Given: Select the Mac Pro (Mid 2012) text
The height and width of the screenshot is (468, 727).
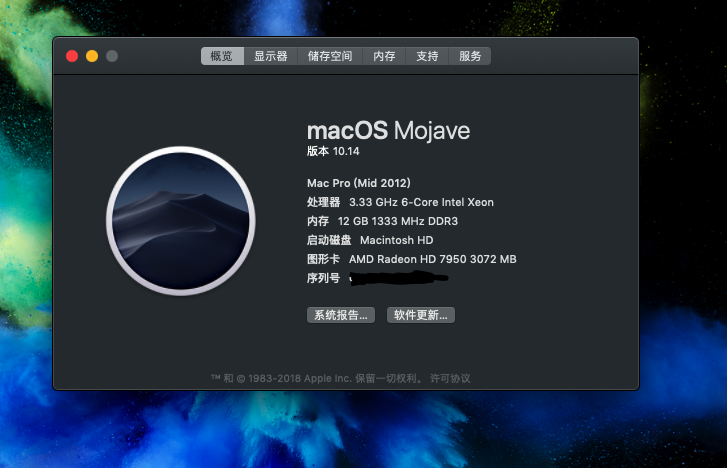Looking at the screenshot, I should coord(359,183).
